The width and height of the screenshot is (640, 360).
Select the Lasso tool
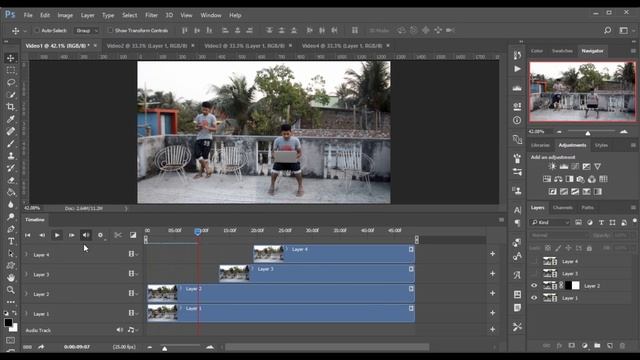[x=11, y=82]
